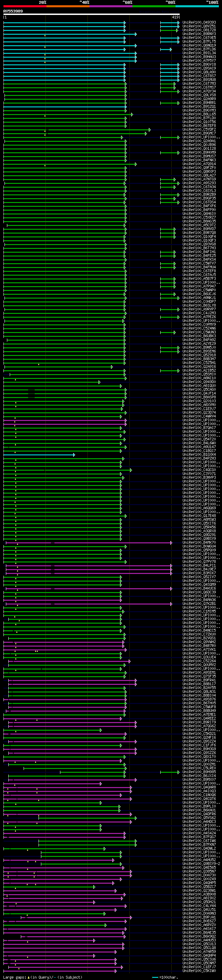Click hit label UniRef100_C5YDF2
The image size is (222, 980).
coord(199,129)
